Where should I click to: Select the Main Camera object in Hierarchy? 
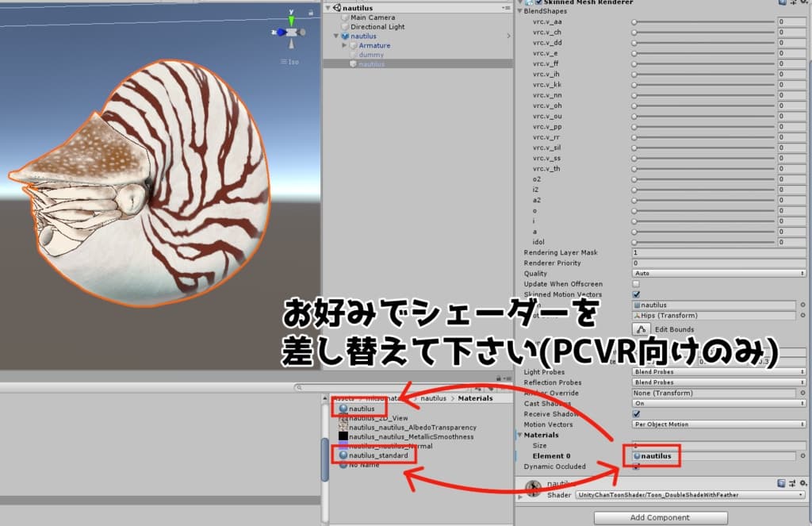pyautogui.click(x=373, y=17)
